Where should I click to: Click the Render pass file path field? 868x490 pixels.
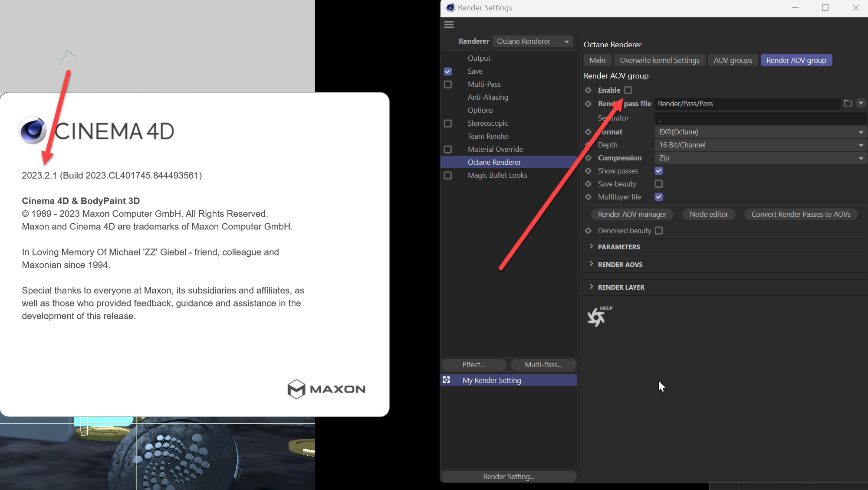[x=746, y=104]
